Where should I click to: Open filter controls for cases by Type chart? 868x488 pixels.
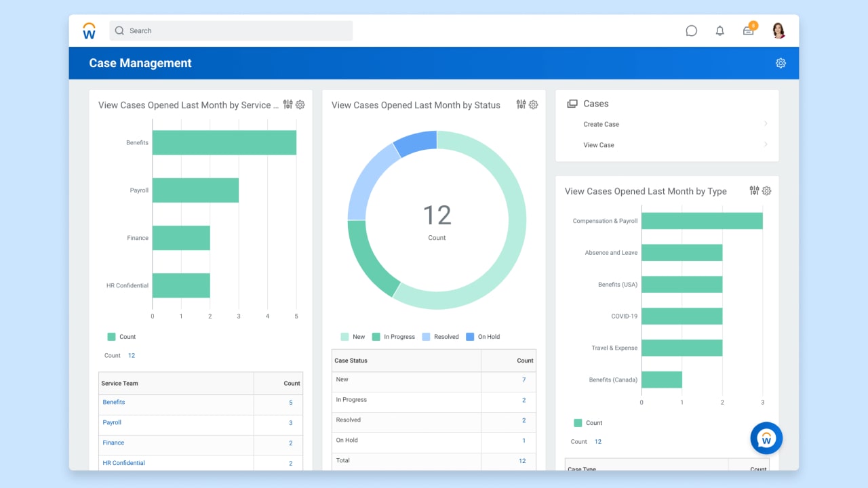coord(754,190)
